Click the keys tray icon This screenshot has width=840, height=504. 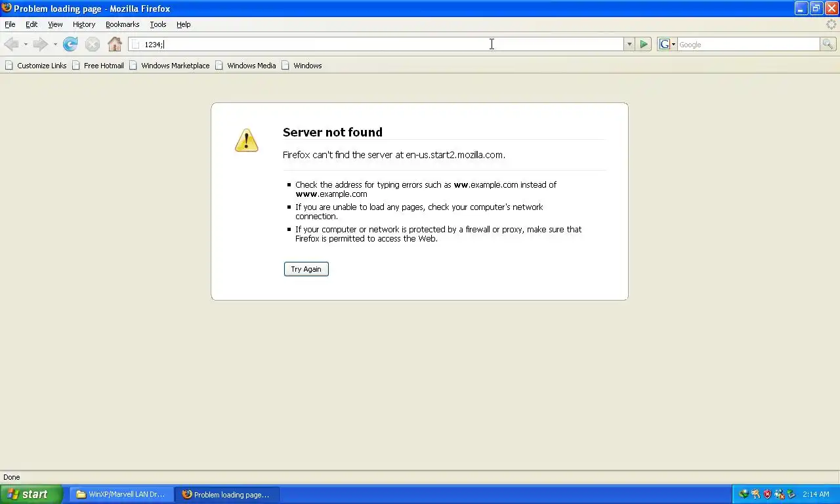tap(755, 494)
